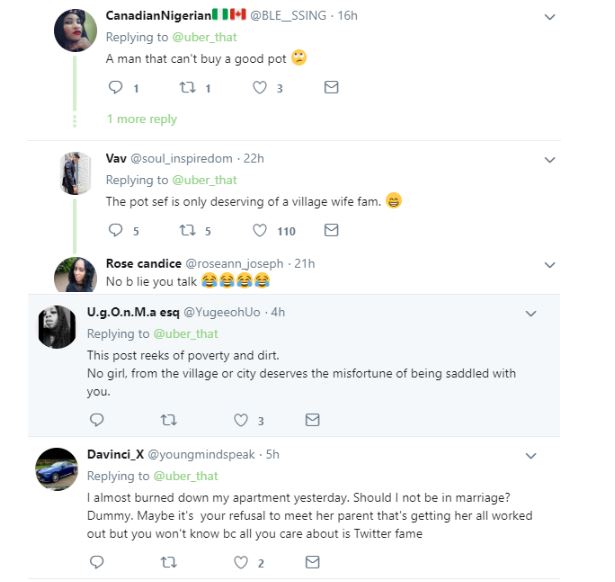Retweet Davinci_X's tweet
This screenshot has width=615, height=582.
[167, 563]
